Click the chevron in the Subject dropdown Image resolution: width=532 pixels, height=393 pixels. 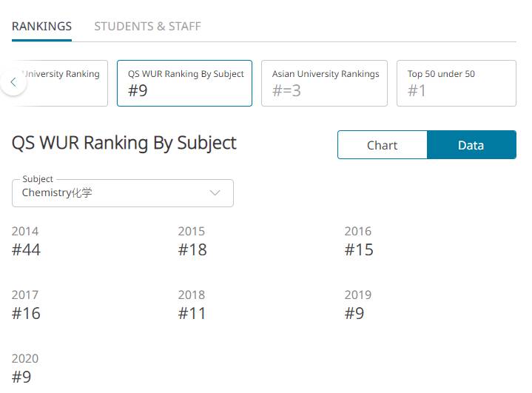215,193
